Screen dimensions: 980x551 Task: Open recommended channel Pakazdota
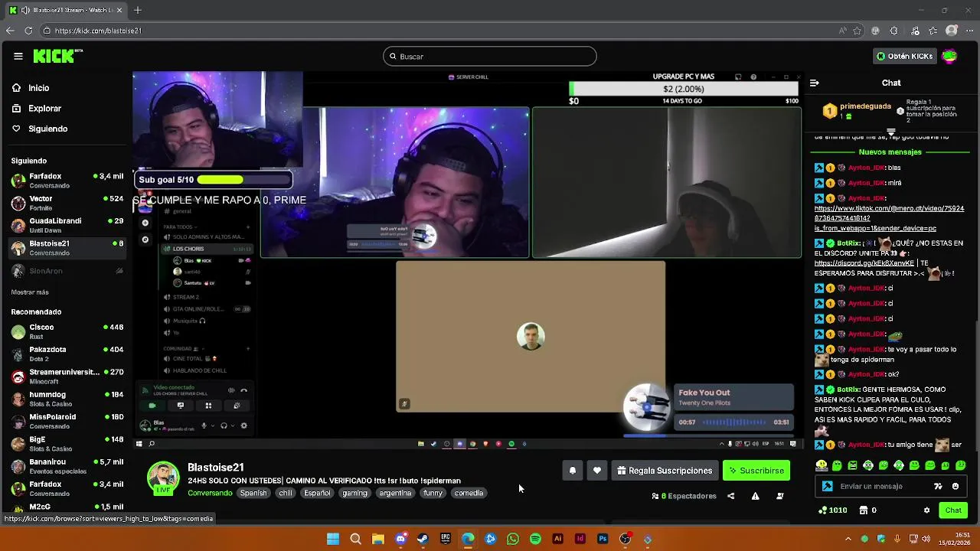tap(67, 354)
